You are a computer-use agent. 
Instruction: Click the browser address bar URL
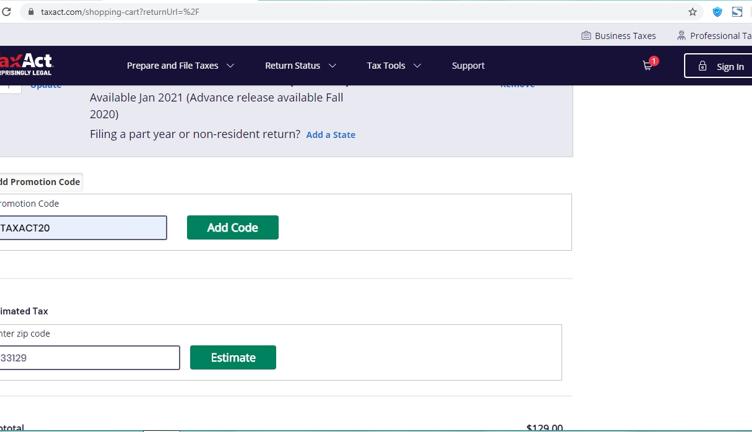(120, 12)
